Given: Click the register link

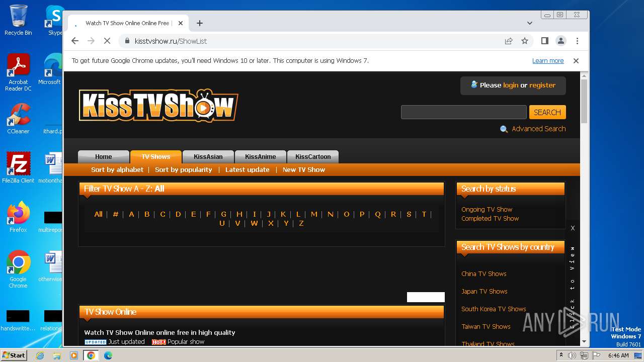Looking at the screenshot, I should 542,85.
